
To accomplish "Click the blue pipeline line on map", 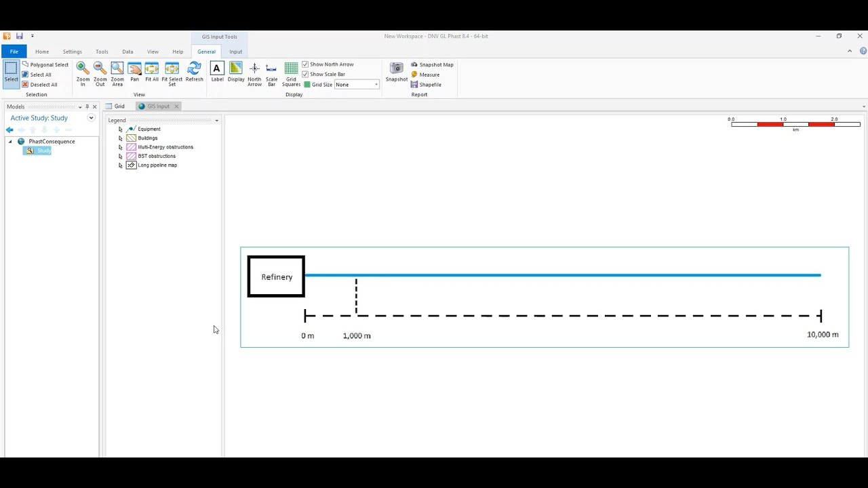I will (x=563, y=275).
